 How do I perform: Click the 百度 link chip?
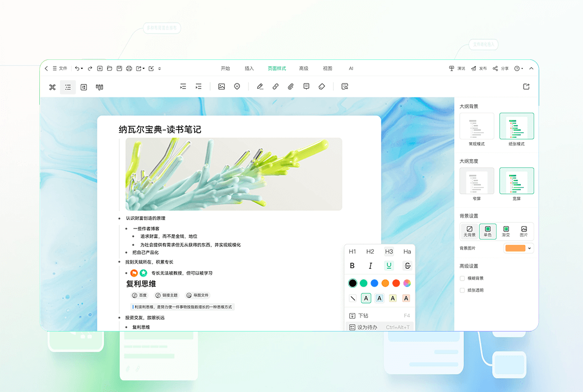(140, 295)
